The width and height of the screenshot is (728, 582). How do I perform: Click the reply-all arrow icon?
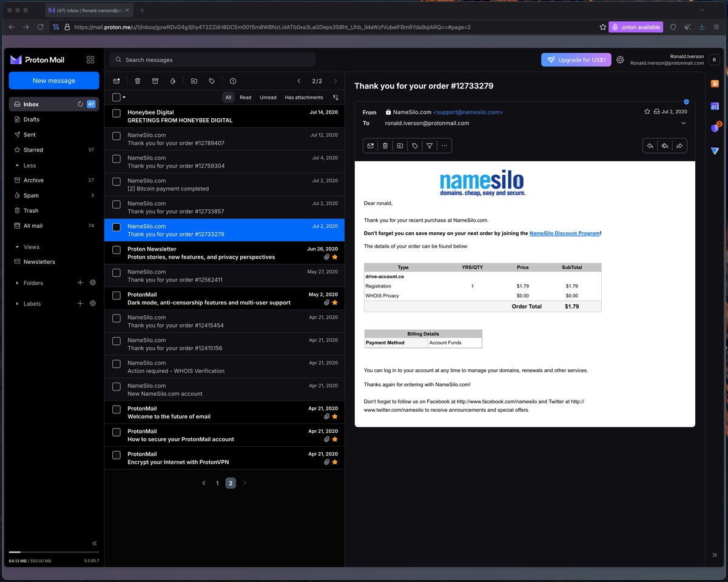[x=665, y=145]
